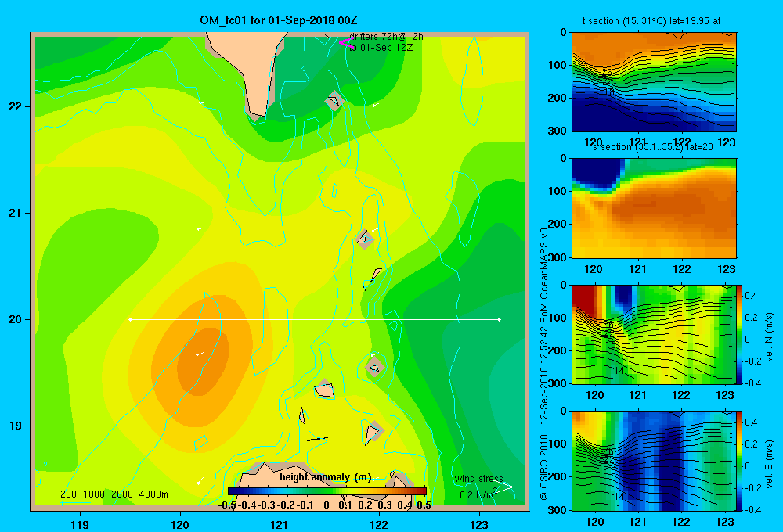Click the vel. E color scale bar

pyautogui.click(x=739, y=461)
